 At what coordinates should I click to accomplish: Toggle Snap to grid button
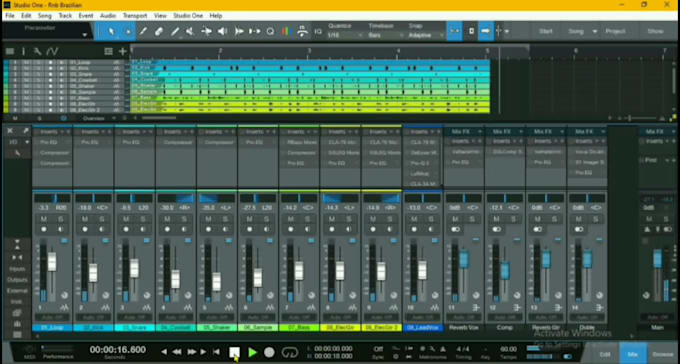454,31
